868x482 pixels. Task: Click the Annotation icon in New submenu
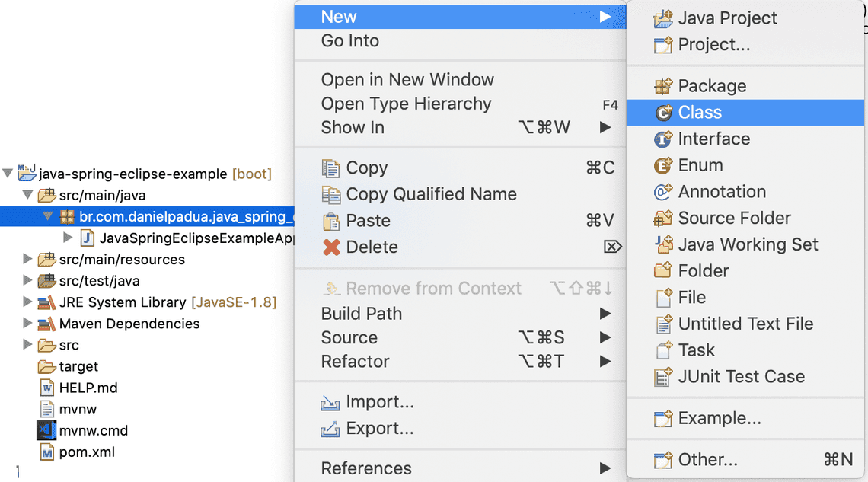pyautogui.click(x=663, y=193)
